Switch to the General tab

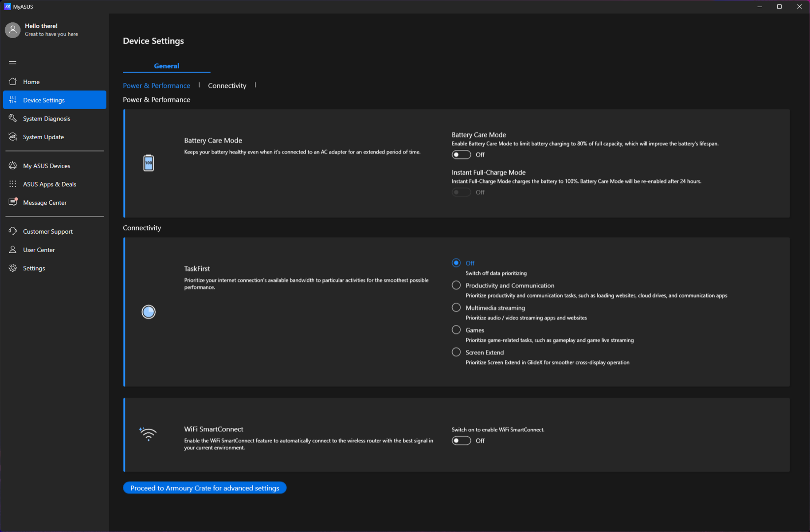click(x=166, y=66)
